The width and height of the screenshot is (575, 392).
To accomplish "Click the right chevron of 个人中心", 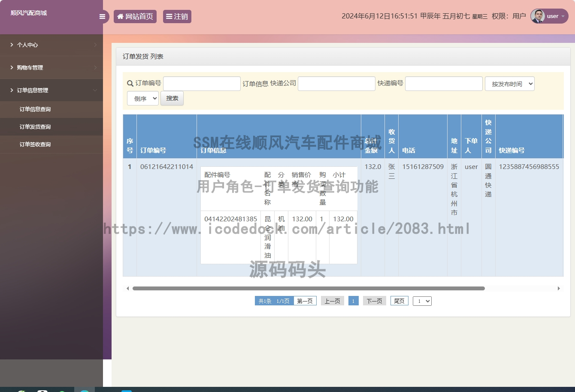I will [95, 45].
